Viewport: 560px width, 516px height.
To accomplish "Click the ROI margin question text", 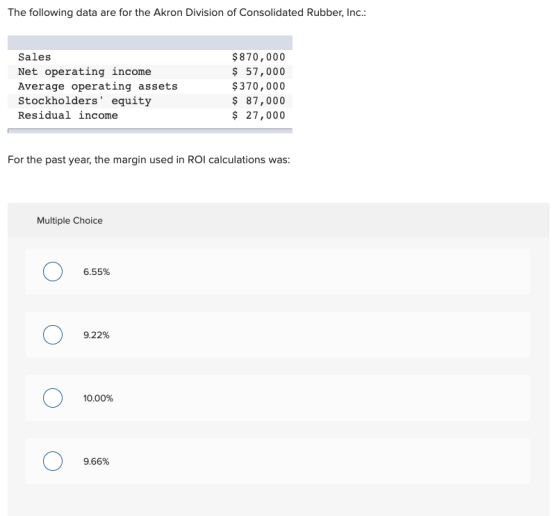I will pos(149,160).
